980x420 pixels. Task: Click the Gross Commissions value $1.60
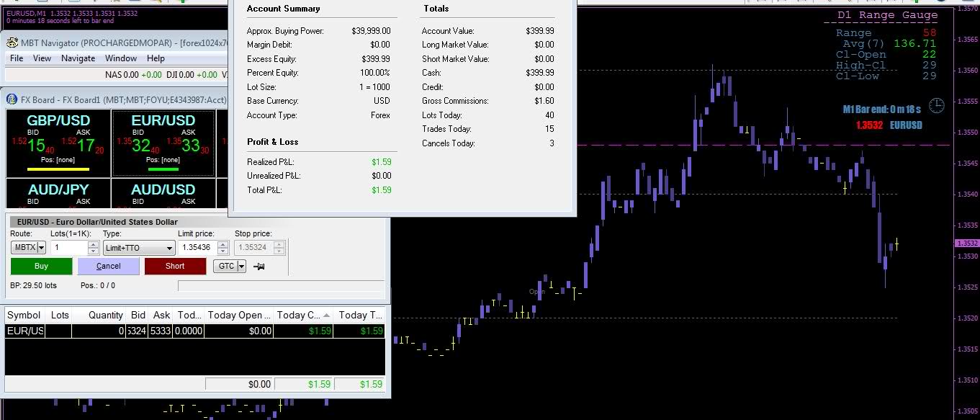544,101
